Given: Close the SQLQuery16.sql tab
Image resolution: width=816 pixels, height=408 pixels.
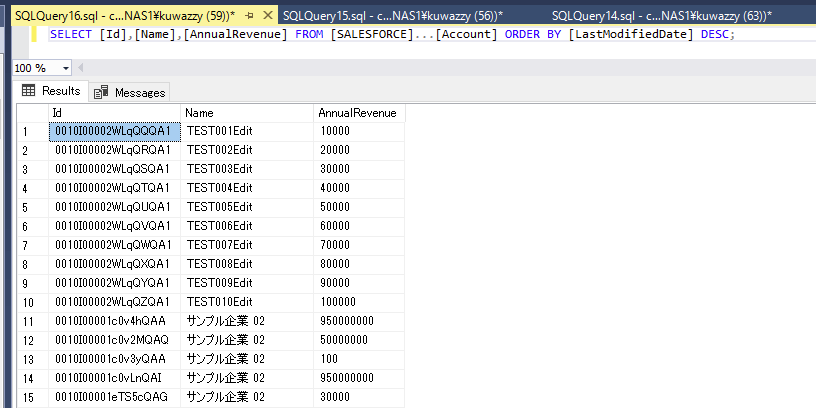Looking at the screenshot, I should (x=267, y=16).
